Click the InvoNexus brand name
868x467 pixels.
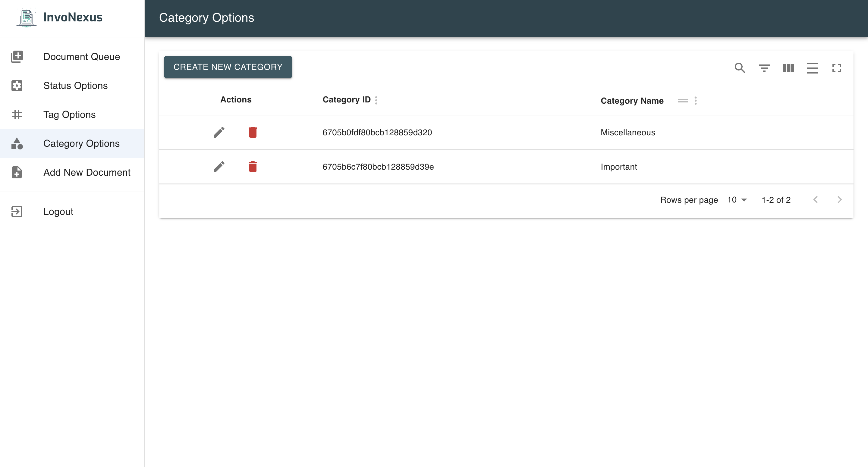(x=73, y=17)
